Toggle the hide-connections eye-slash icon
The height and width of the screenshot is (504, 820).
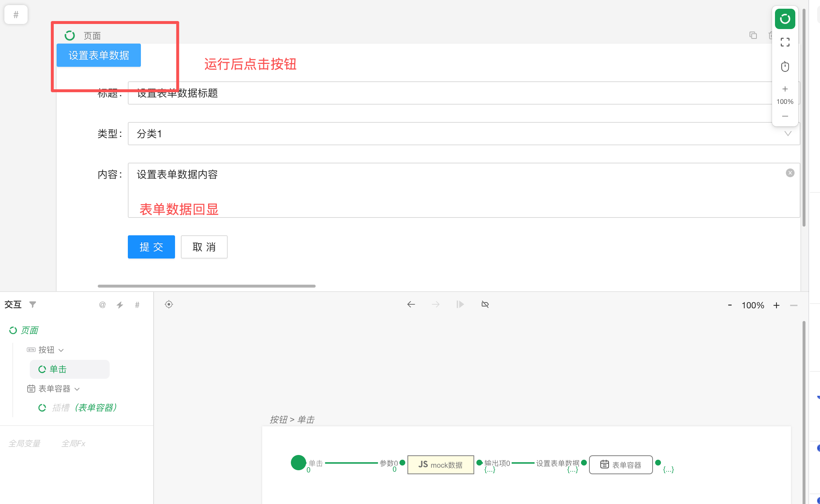click(x=485, y=304)
